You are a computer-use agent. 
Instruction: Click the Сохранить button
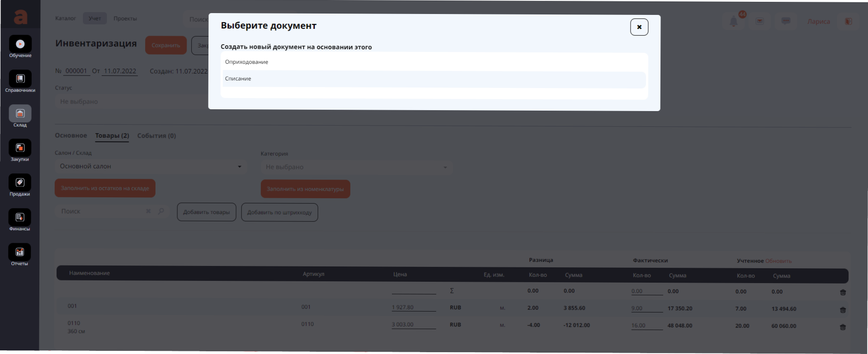point(165,46)
